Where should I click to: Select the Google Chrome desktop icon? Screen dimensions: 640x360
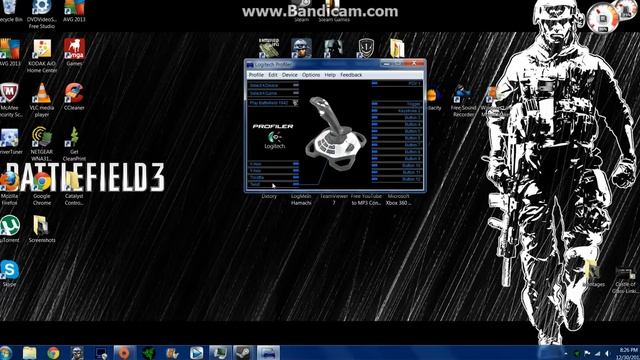(x=42, y=189)
